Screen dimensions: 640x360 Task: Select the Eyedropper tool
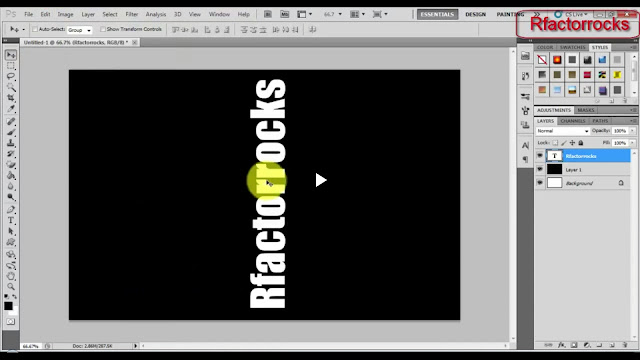coord(11,109)
